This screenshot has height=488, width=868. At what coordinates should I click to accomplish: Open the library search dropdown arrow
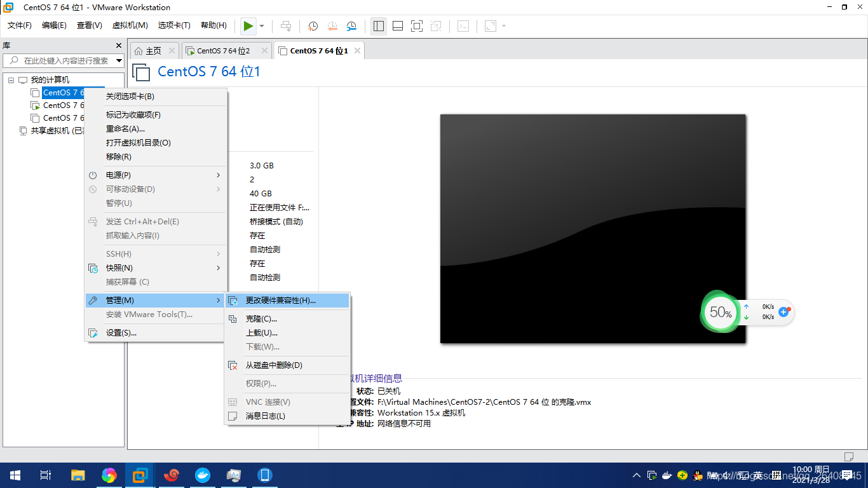(x=119, y=61)
